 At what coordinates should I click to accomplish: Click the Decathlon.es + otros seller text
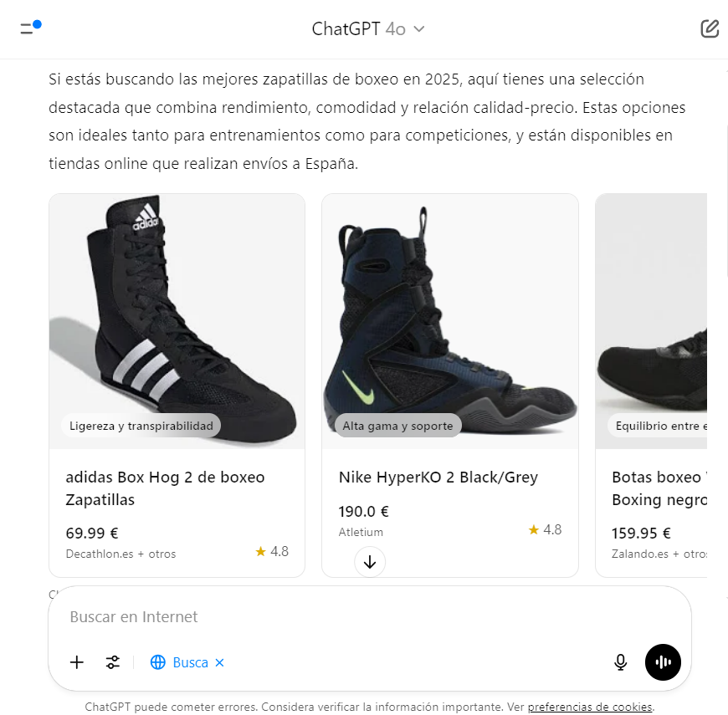click(x=120, y=554)
